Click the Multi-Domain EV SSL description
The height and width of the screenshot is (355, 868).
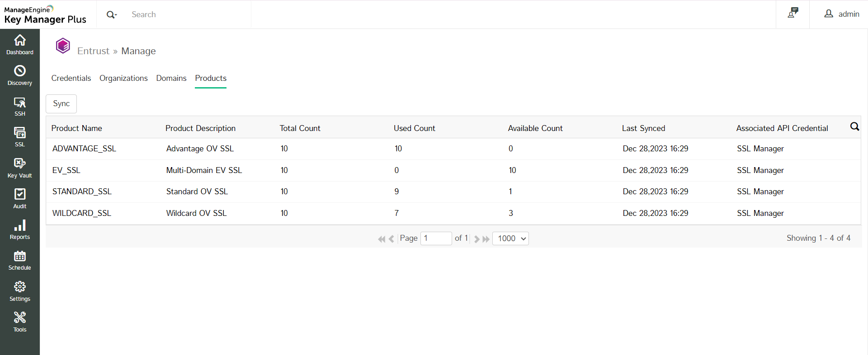click(x=204, y=170)
